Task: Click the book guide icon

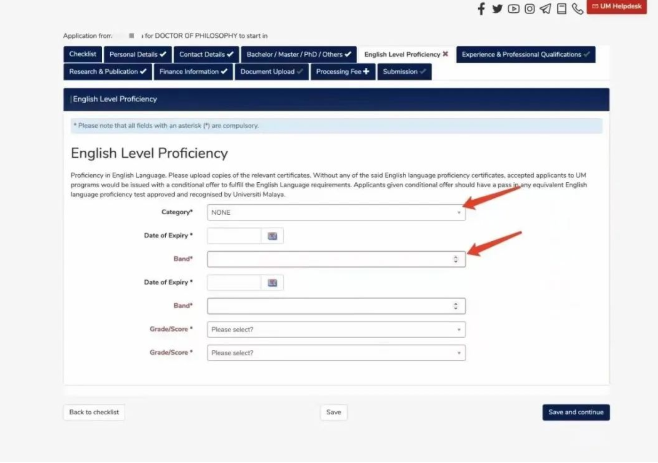Action: click(x=562, y=9)
